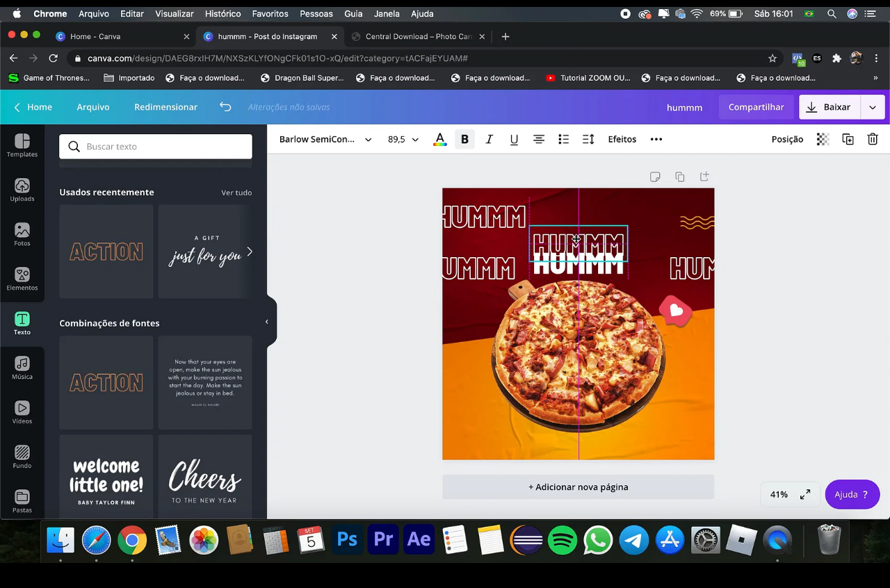Delete the selected element with trash icon
The height and width of the screenshot is (588, 890).
pos(873,139)
